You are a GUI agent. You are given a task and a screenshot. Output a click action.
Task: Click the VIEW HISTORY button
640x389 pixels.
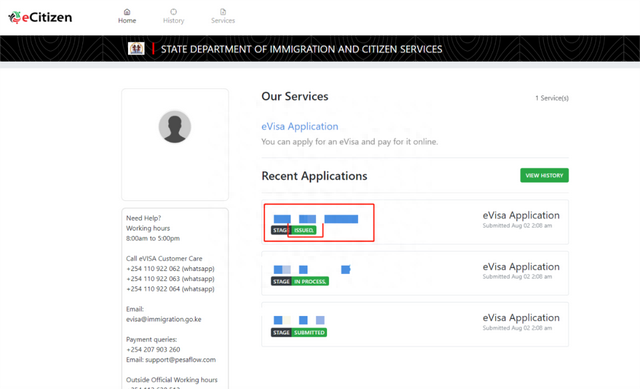point(544,176)
